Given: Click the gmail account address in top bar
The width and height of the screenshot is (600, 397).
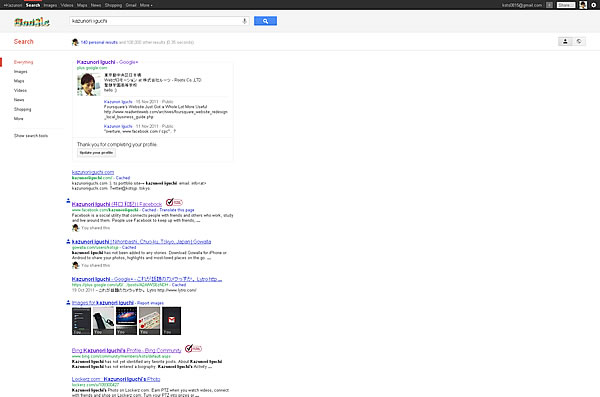Looking at the screenshot, I should tap(522, 5).
